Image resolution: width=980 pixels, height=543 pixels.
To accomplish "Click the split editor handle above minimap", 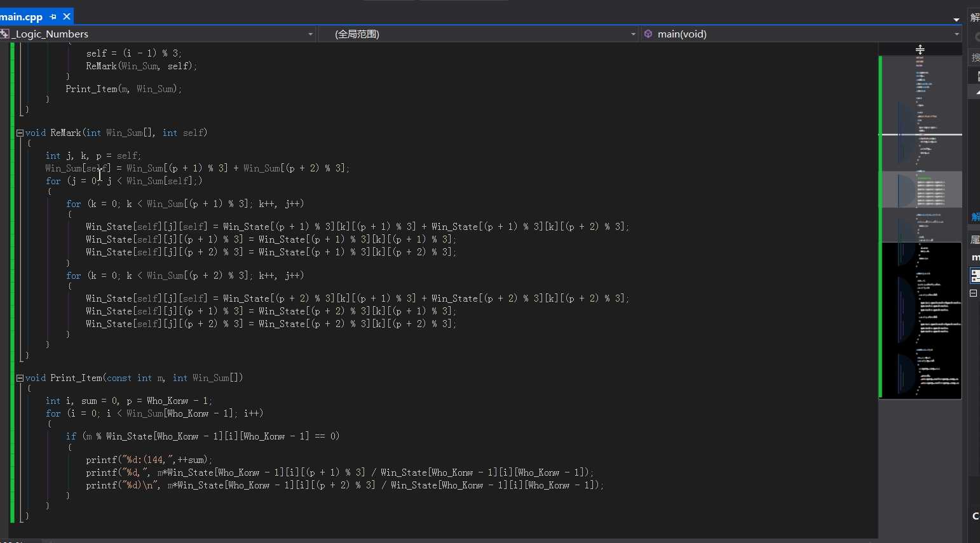I will point(920,49).
